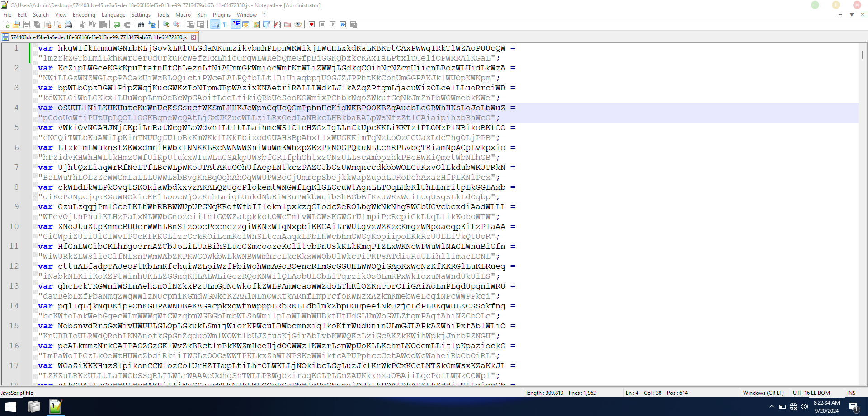Click the Close file toolbar icon
The height and width of the screenshot is (416, 868).
click(x=47, y=24)
